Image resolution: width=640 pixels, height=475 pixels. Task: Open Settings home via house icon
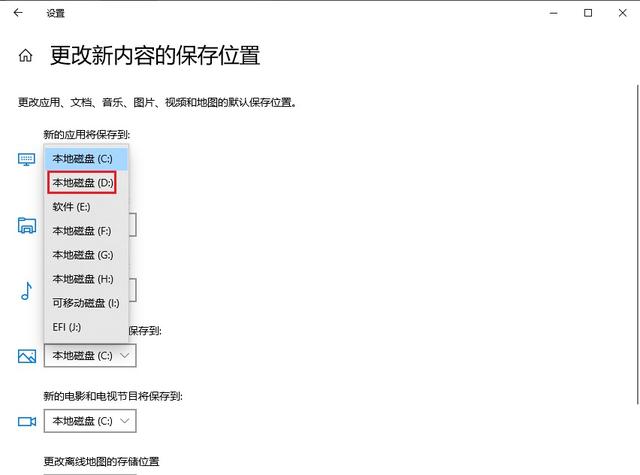coord(25,55)
